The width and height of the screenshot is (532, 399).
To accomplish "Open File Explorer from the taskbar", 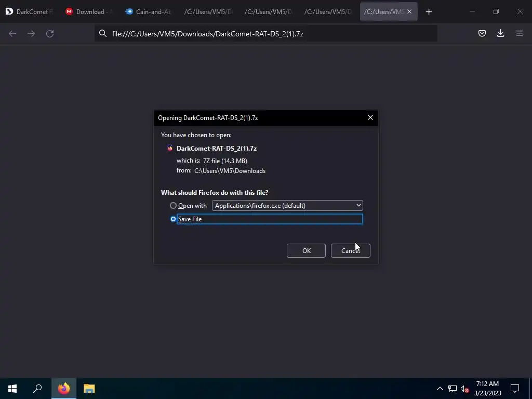I will (x=89, y=389).
